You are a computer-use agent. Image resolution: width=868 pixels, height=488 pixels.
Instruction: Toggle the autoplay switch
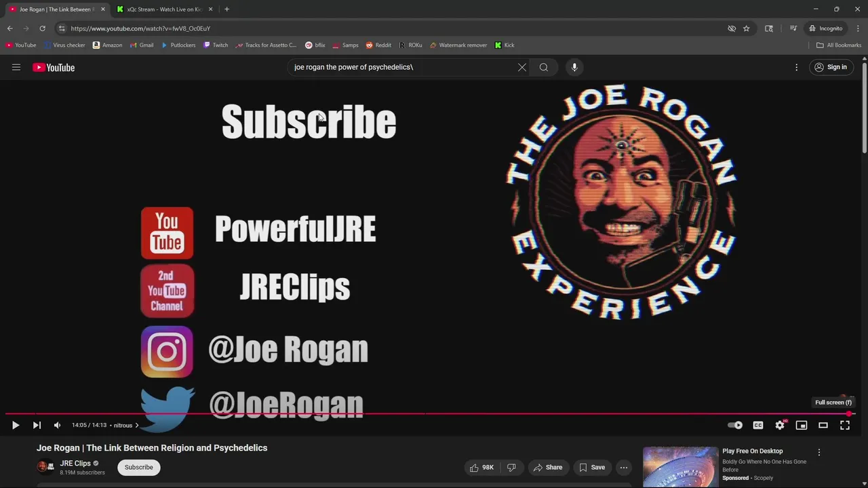click(735, 425)
